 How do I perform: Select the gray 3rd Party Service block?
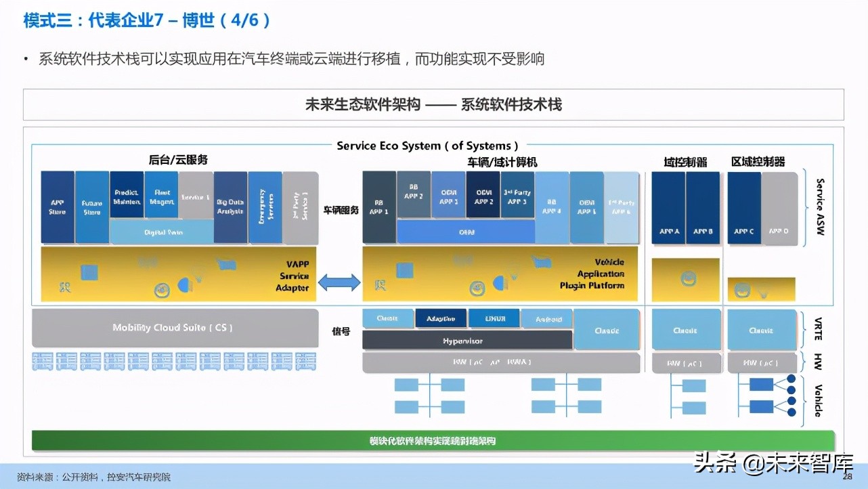pyautogui.click(x=300, y=207)
